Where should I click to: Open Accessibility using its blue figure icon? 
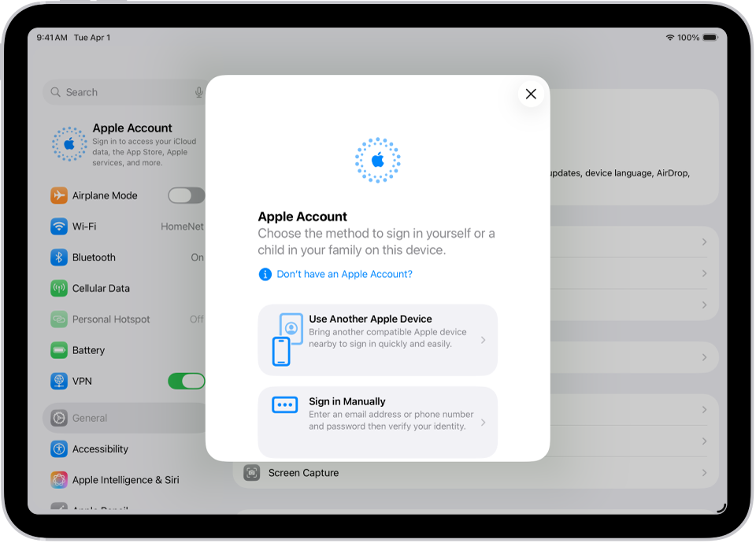click(x=59, y=449)
